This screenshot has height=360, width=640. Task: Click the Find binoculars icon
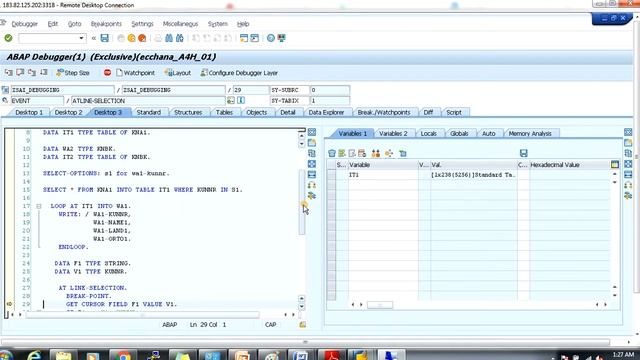point(169,38)
